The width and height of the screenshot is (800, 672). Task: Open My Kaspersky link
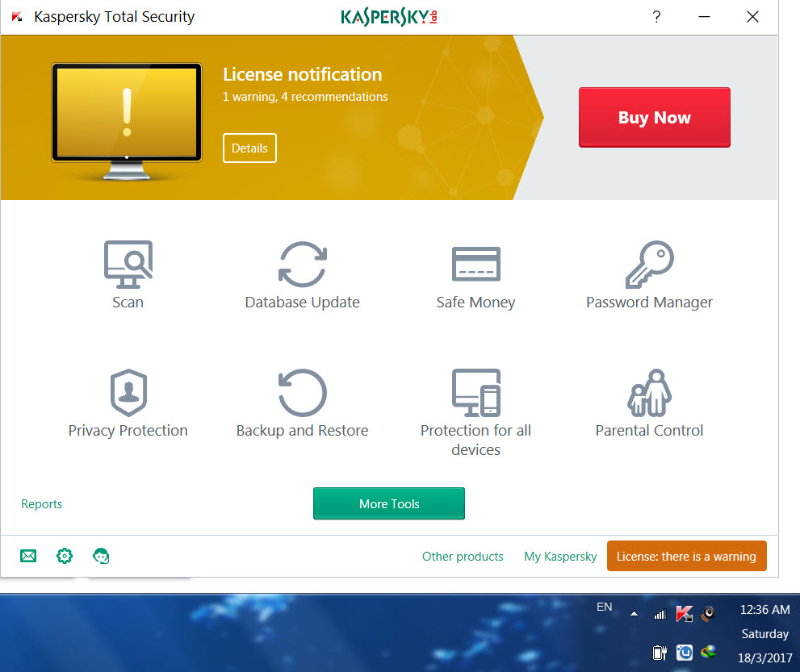tap(560, 557)
